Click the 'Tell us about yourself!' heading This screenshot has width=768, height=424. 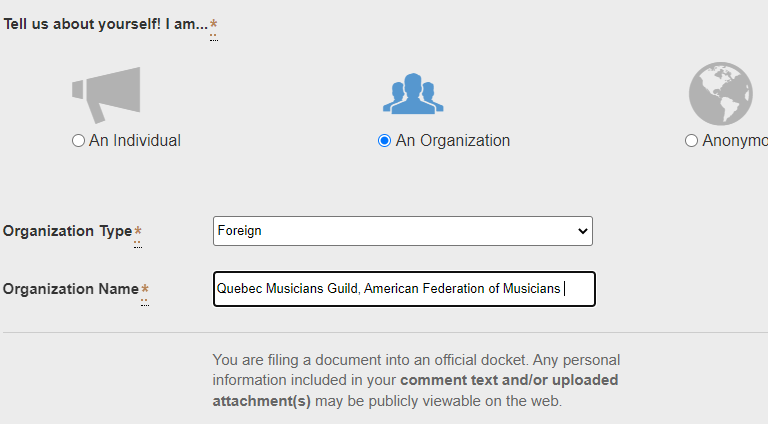pyautogui.click(x=82, y=24)
